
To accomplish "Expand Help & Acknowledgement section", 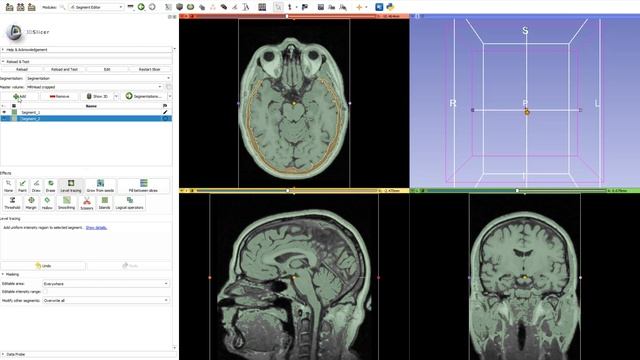I will pyautogui.click(x=86, y=50).
